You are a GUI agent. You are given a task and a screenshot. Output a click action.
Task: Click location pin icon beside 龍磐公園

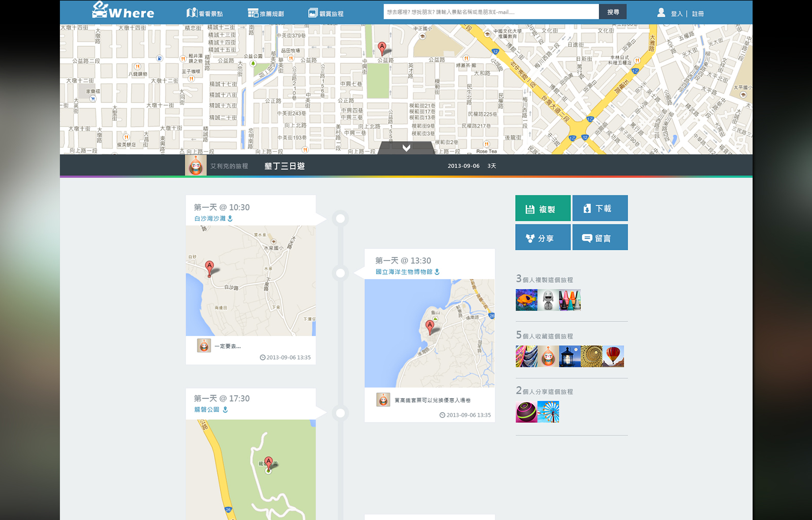(225, 409)
